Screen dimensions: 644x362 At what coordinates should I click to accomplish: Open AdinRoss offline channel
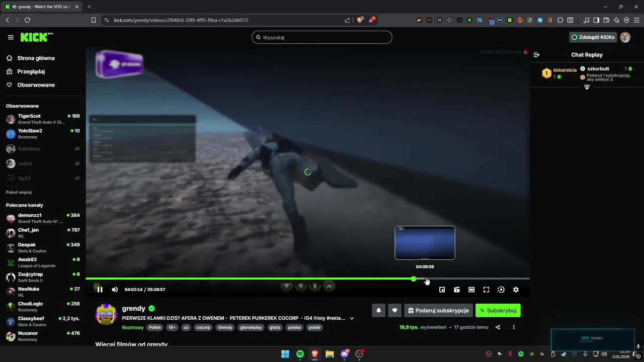tap(43, 149)
